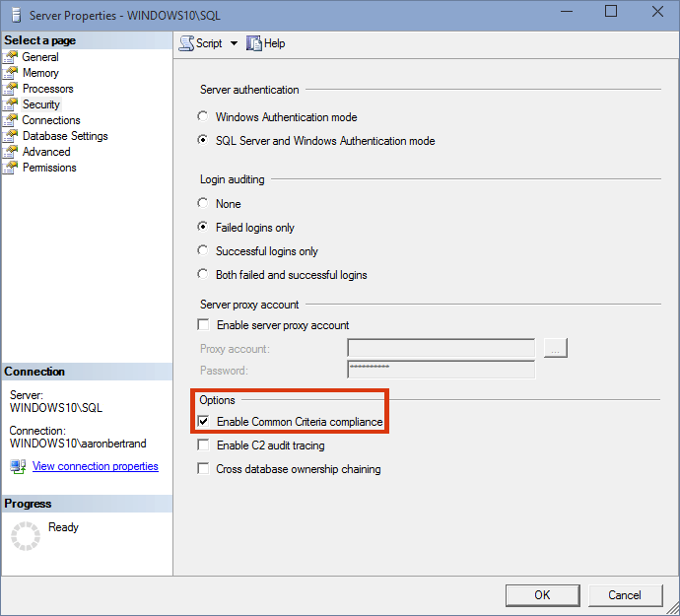
Task: Go to the Permissions page
Action: click(49, 168)
